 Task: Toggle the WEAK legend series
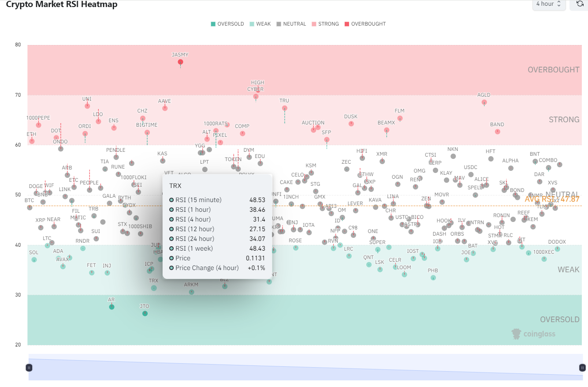(x=260, y=24)
